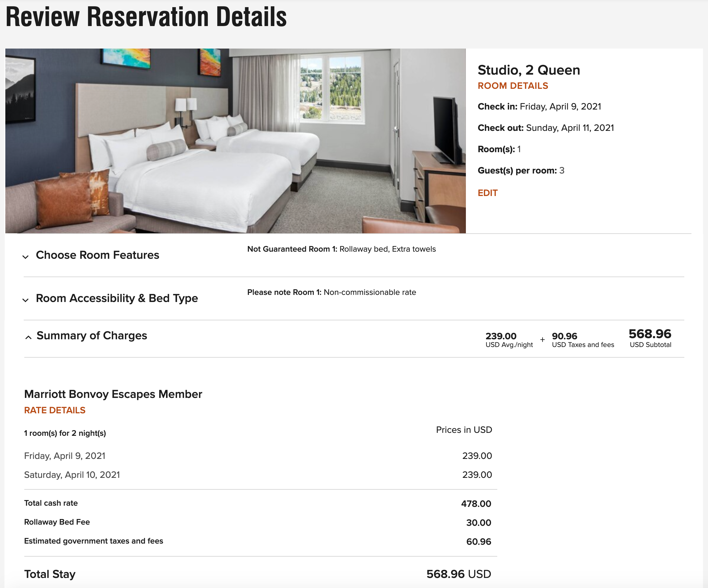Click the hotel room photo
The height and width of the screenshot is (588, 708).
(x=235, y=141)
